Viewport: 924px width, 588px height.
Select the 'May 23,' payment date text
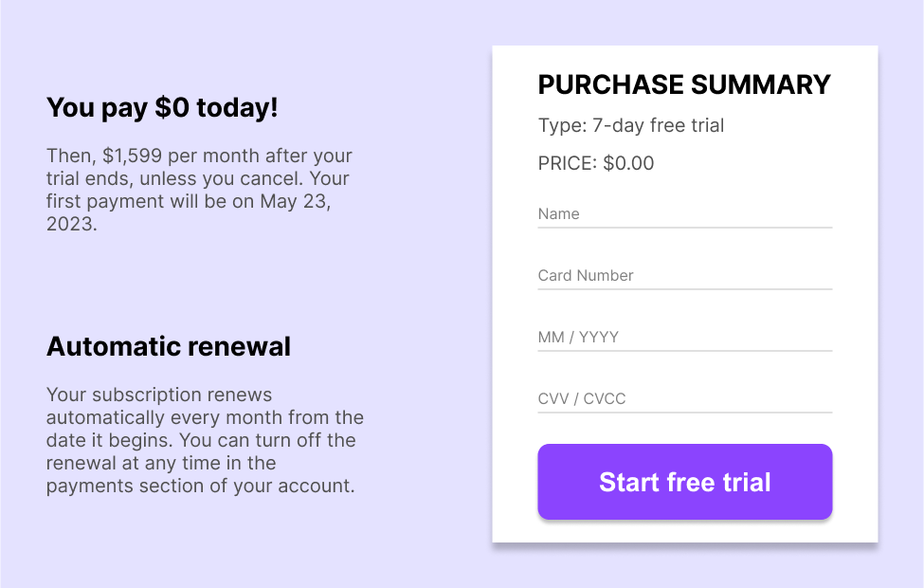[296, 202]
